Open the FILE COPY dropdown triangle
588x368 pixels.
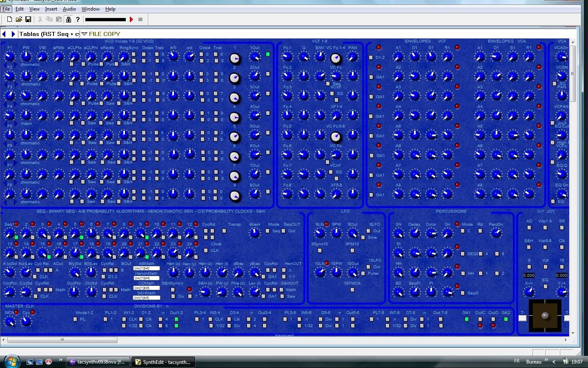[85, 34]
